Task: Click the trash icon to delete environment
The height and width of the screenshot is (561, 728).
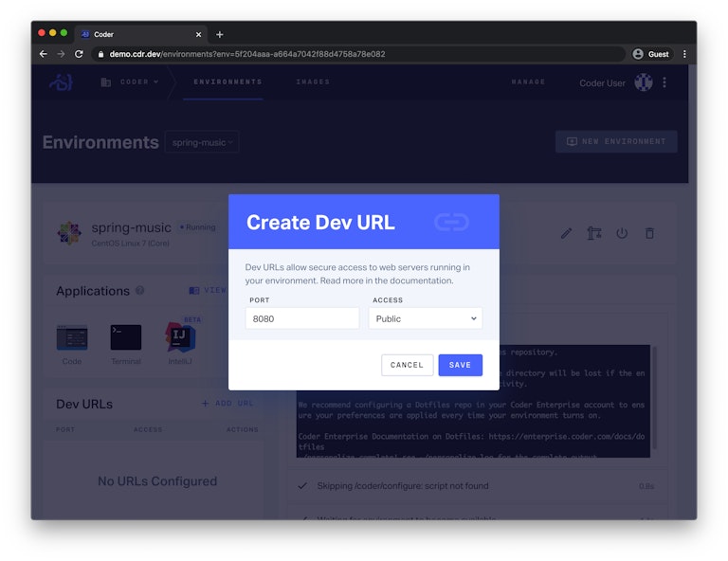Action: click(649, 233)
